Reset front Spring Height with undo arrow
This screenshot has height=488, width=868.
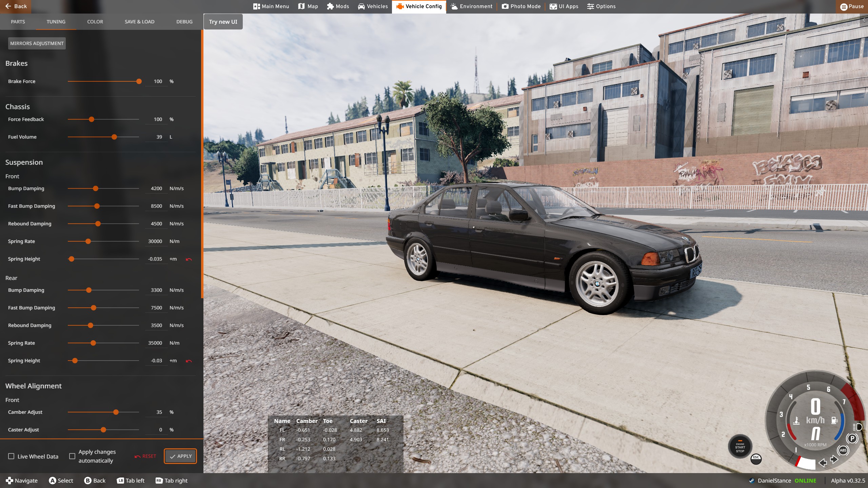coord(189,259)
